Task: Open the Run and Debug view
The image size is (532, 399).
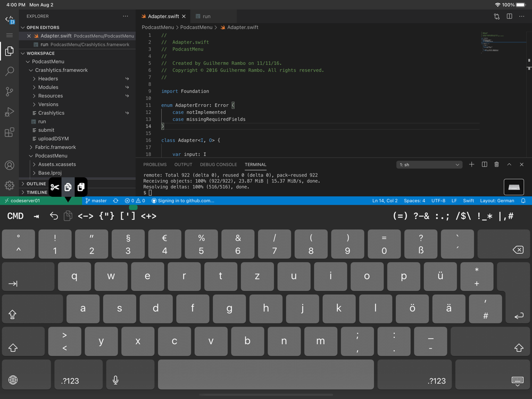Action: (10, 112)
